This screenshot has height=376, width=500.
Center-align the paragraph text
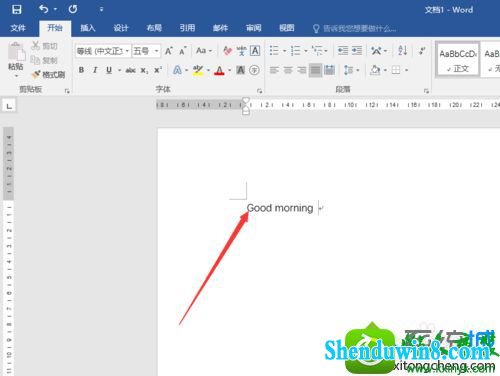(x=288, y=70)
